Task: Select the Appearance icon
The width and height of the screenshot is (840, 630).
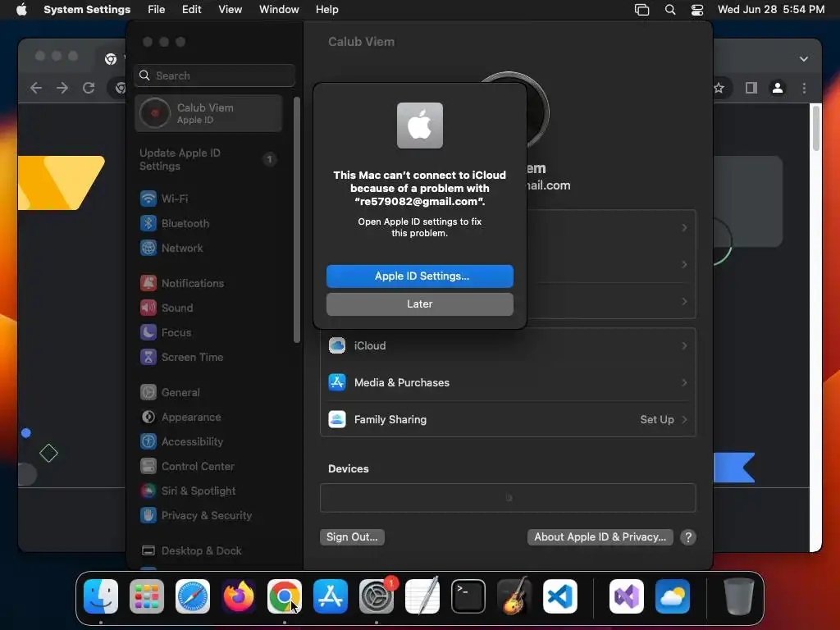Action: 148,418
